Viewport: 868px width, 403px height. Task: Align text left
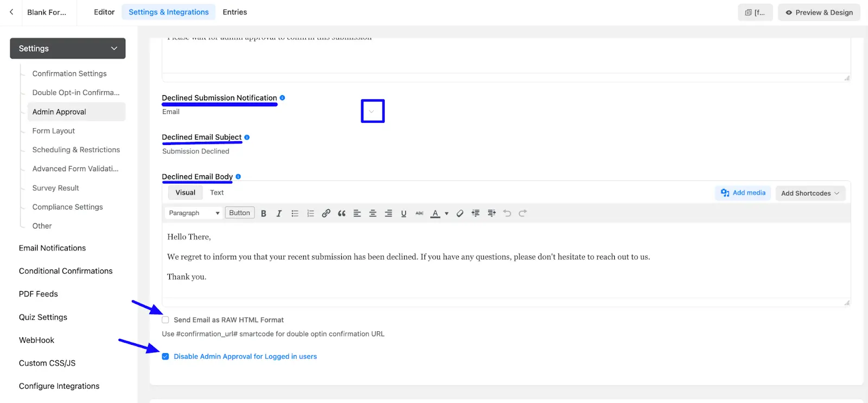coord(357,213)
